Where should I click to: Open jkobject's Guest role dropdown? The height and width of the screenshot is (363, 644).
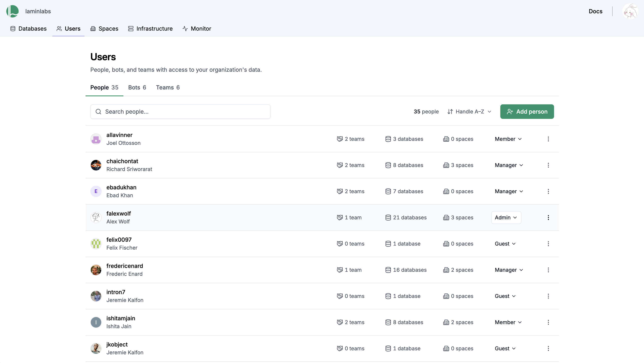pyautogui.click(x=506, y=348)
